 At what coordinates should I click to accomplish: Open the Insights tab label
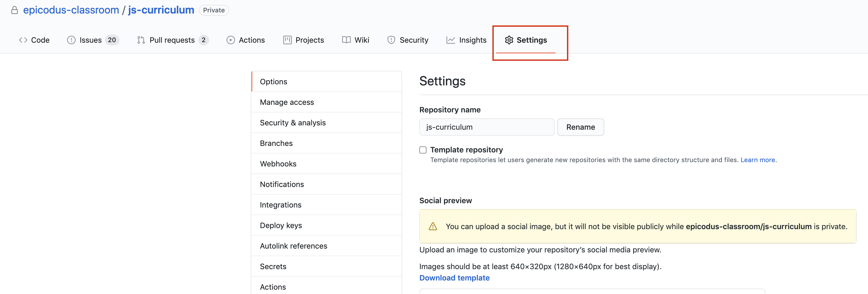pos(472,40)
